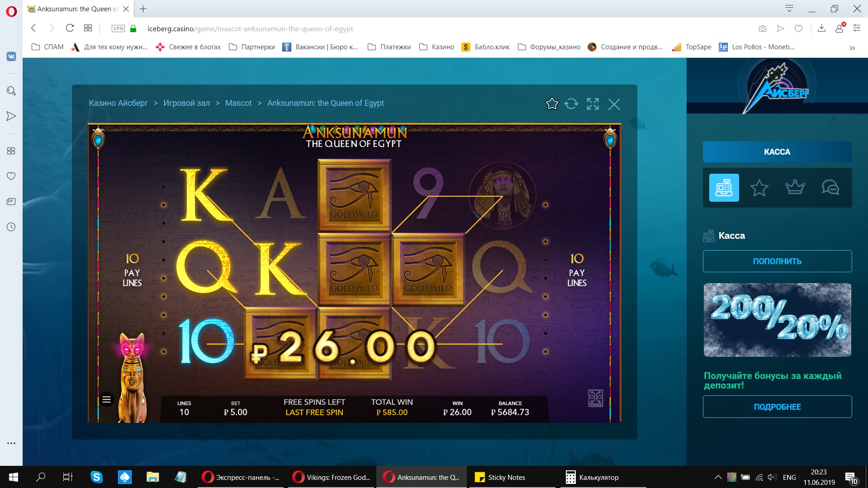Open the Opera account profile icon
868x488 pixels.
(840, 28)
